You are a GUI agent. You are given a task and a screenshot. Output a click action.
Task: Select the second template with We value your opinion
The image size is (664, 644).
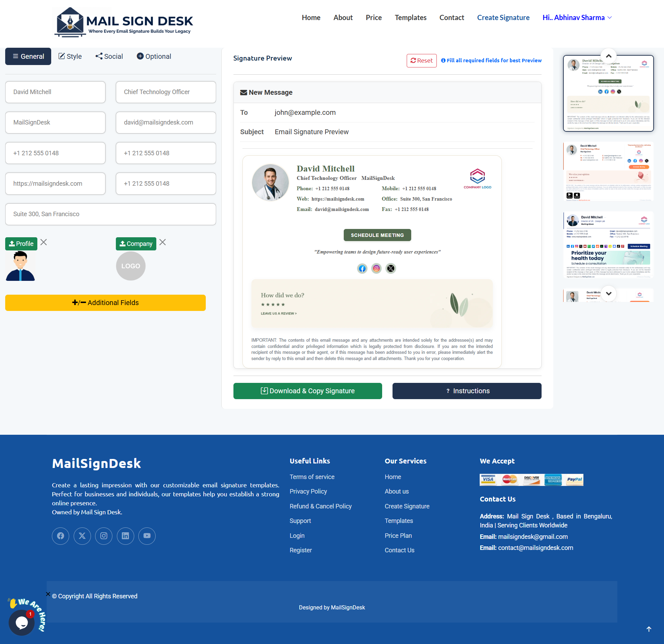pos(608,172)
